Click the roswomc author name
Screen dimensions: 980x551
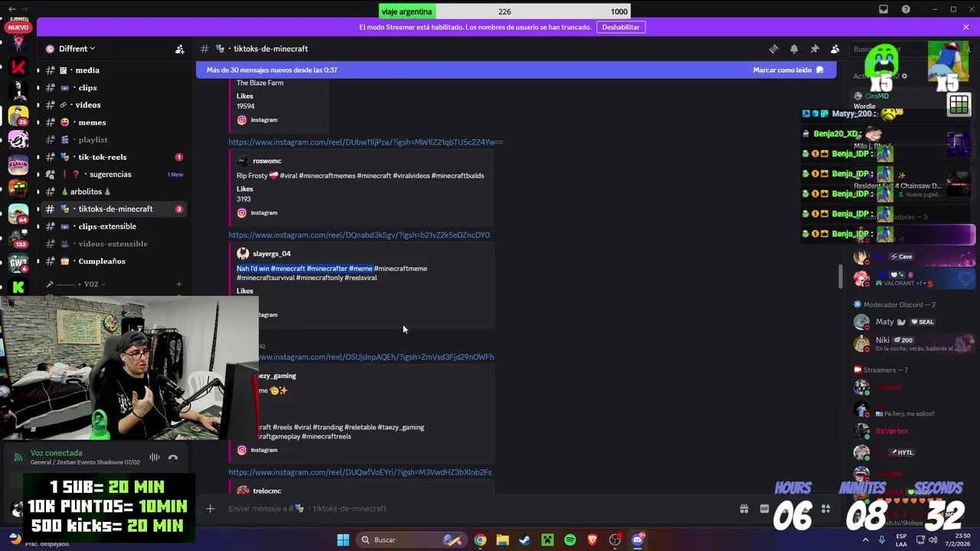click(x=267, y=161)
